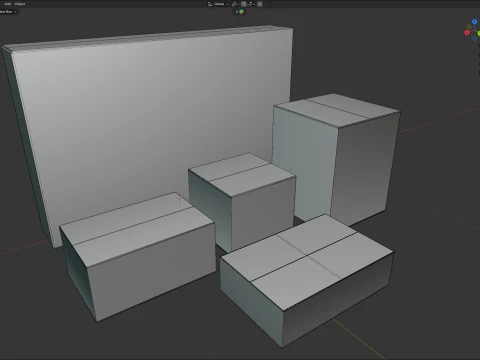Click the dim blue negative Z gizmo circle
This screenshot has height=360, width=480.
475,39
